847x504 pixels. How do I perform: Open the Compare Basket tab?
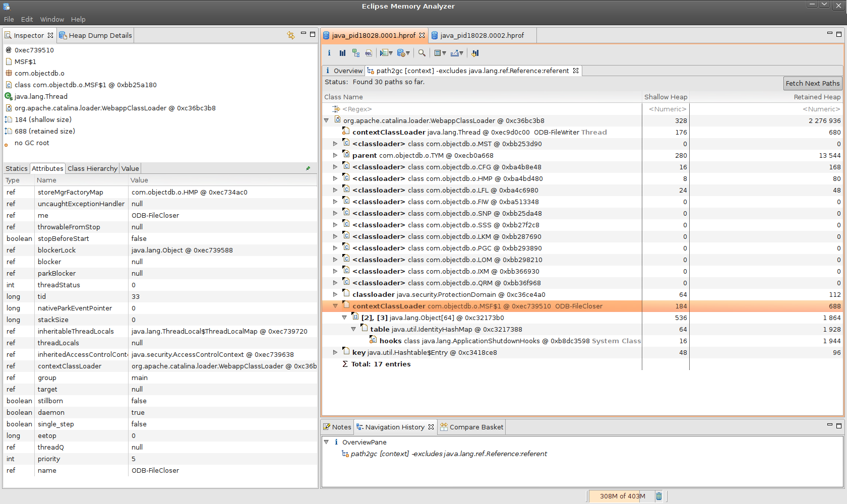(x=471, y=427)
